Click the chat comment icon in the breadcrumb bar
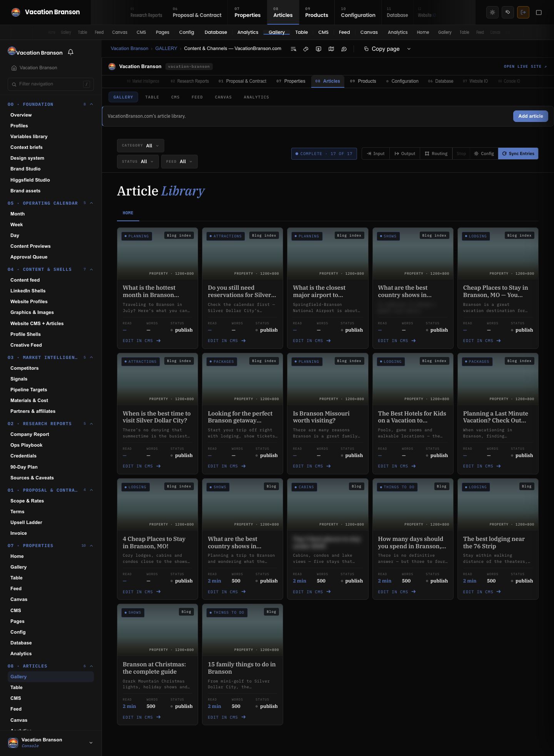This screenshot has height=756, width=554. [344, 49]
